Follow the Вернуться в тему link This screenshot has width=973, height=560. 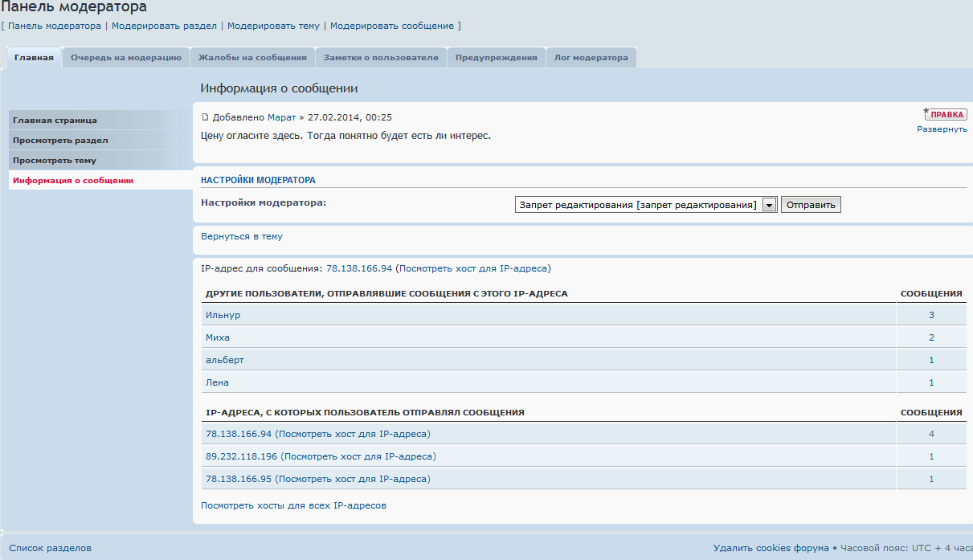(x=241, y=236)
